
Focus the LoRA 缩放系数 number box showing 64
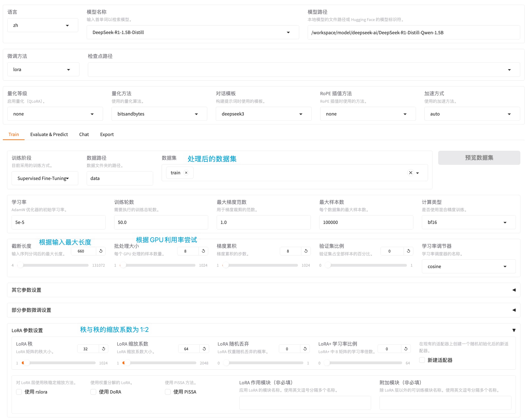coord(189,349)
